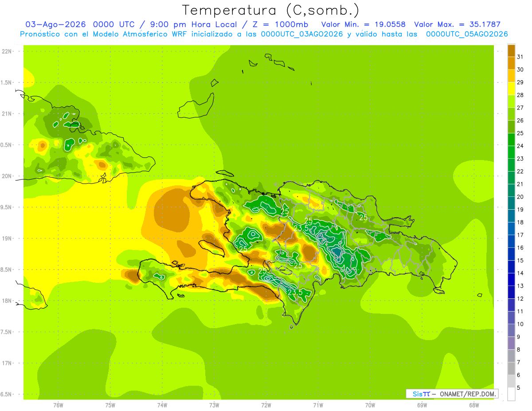The image size is (532, 411).
Task: Select the '0000UTC_05AGO2026' valid-until timestamp
Action: pos(467,34)
